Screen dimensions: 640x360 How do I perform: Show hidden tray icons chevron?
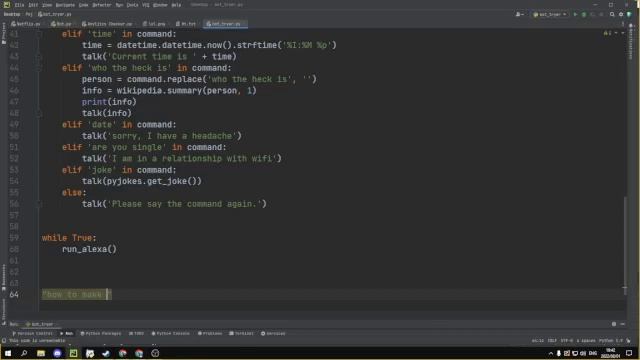pyautogui.click(x=551, y=353)
